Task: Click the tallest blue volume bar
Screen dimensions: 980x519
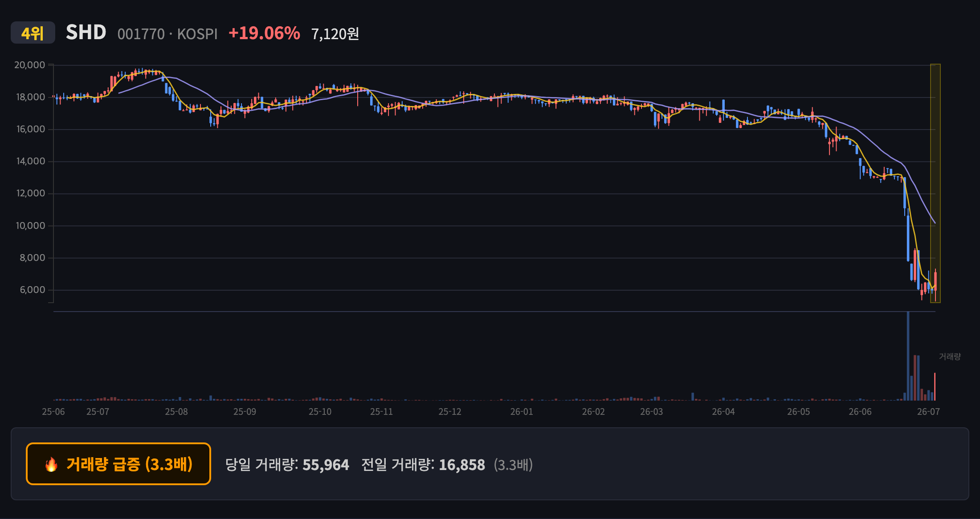Action: click(908, 356)
